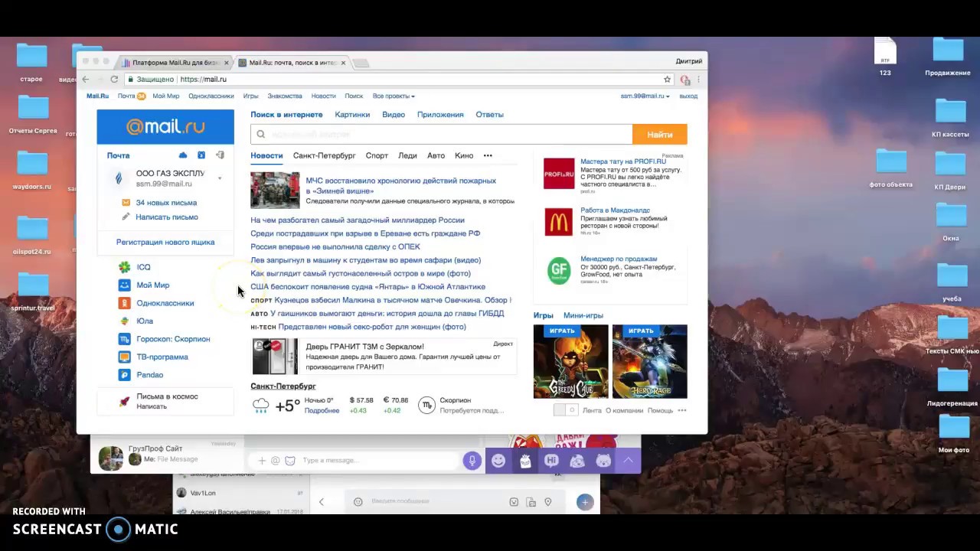Click the rocket icon for Письма в космос
The width and height of the screenshot is (980, 551).
pos(124,401)
